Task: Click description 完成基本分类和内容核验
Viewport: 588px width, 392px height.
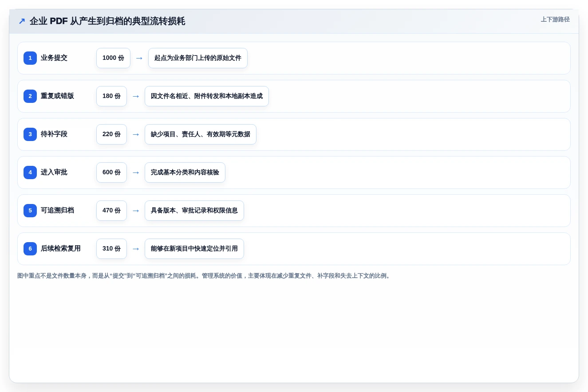Action: point(185,172)
